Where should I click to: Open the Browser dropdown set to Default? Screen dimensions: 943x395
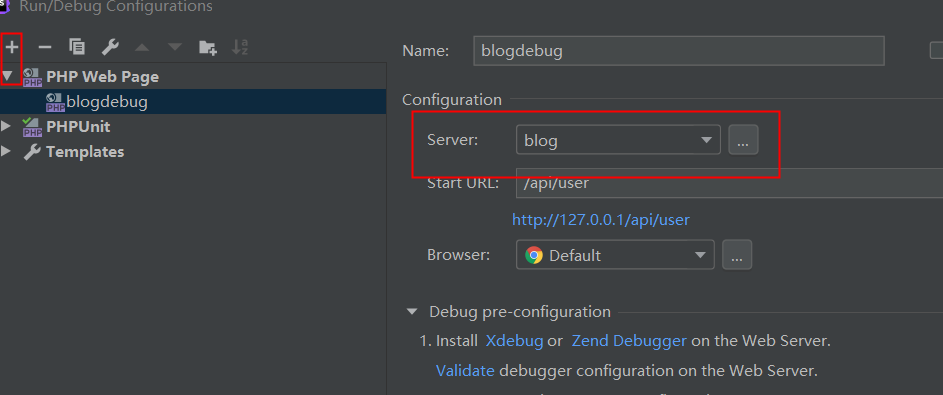pyautogui.click(x=615, y=255)
